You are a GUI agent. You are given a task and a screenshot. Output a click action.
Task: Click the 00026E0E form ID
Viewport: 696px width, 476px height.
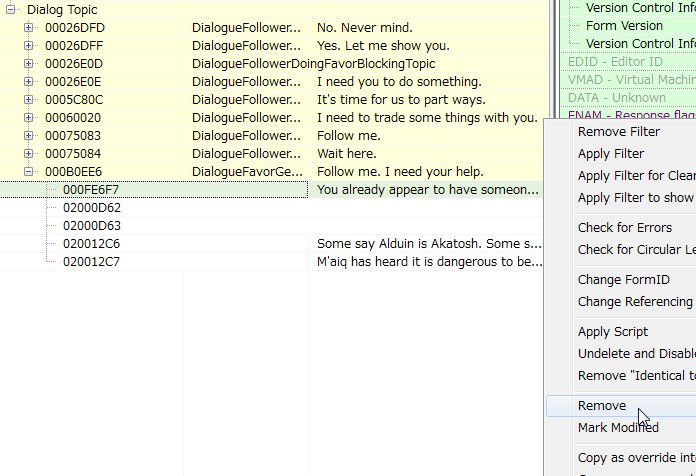click(73, 81)
